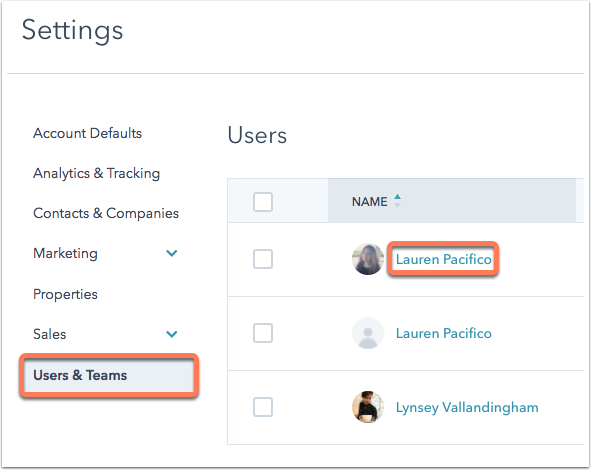
Task: Open Lynsey Vallandingham's user profile link
Action: 467,407
